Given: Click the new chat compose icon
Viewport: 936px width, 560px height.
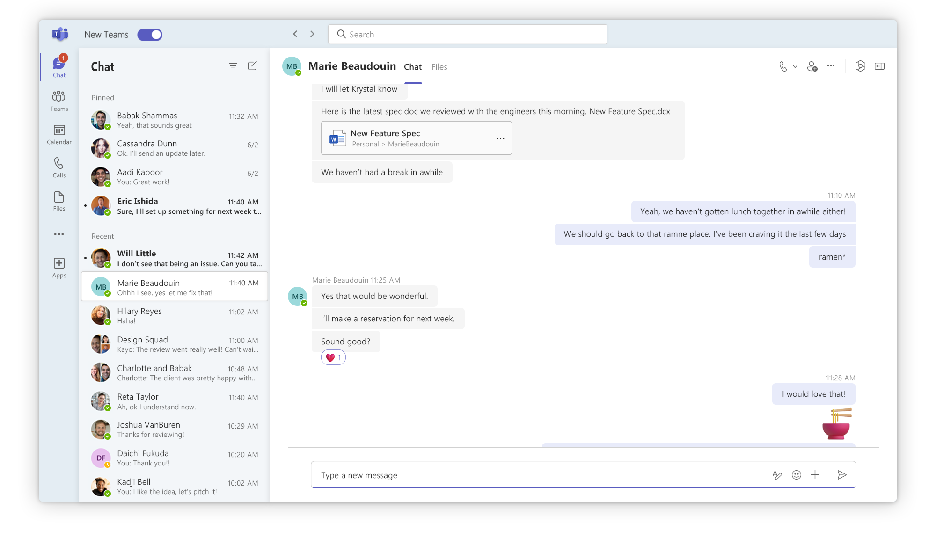Looking at the screenshot, I should click(x=252, y=66).
